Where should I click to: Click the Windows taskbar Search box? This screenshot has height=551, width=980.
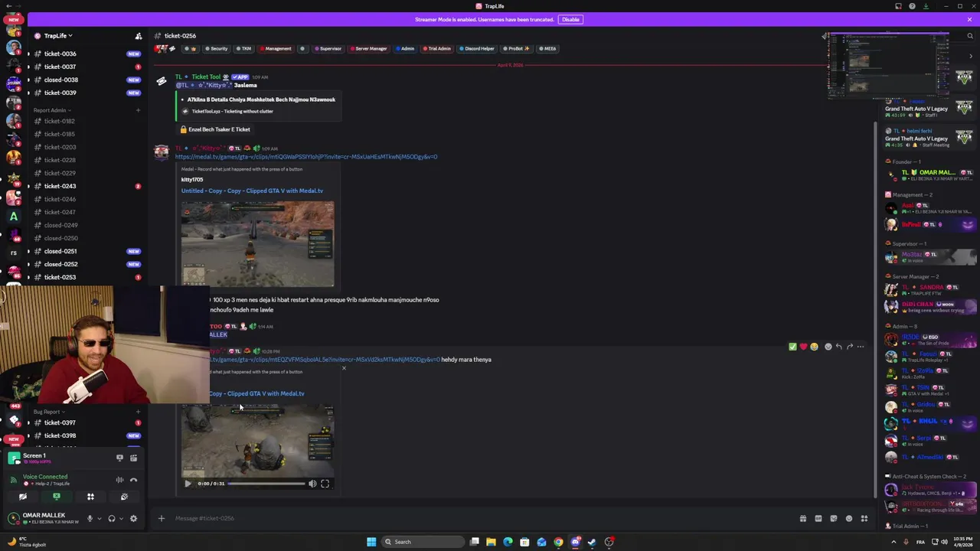(x=423, y=542)
